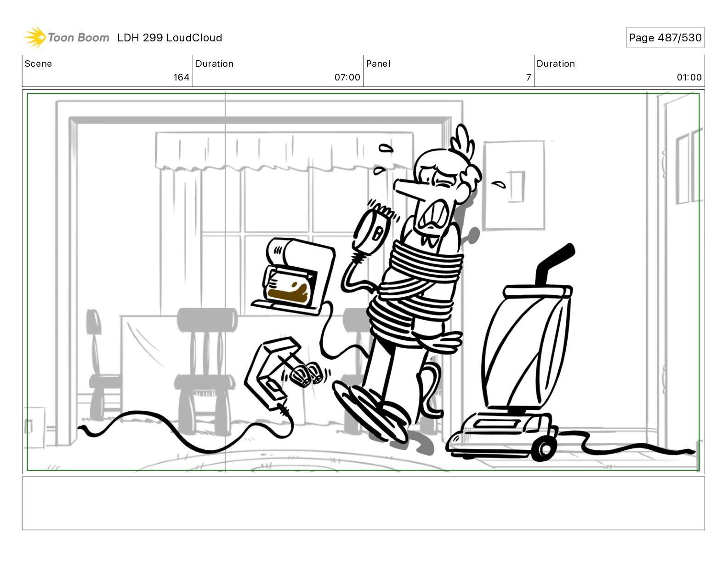728x563 pixels.
Task: Click the panel number value '7'
Action: 529,77
